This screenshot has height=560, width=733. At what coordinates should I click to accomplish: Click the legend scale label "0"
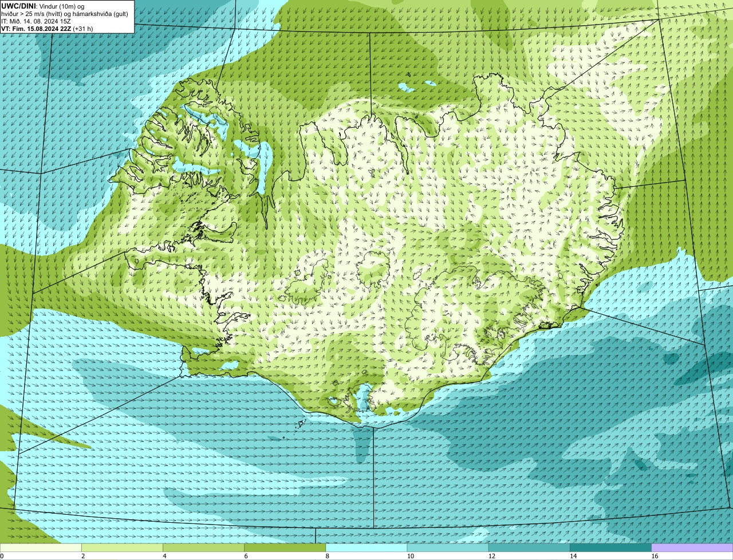pos(2,556)
